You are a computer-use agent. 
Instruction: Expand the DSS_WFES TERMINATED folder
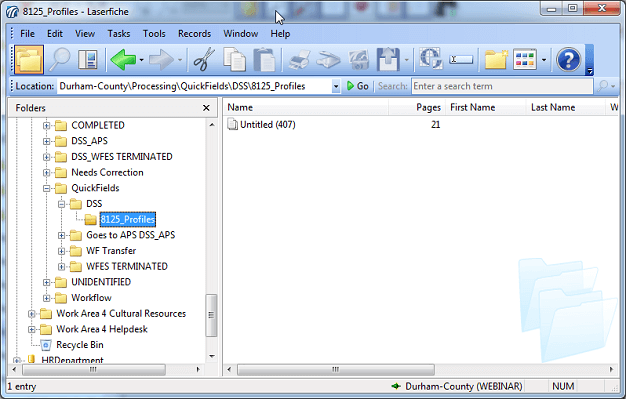pyautogui.click(x=47, y=157)
